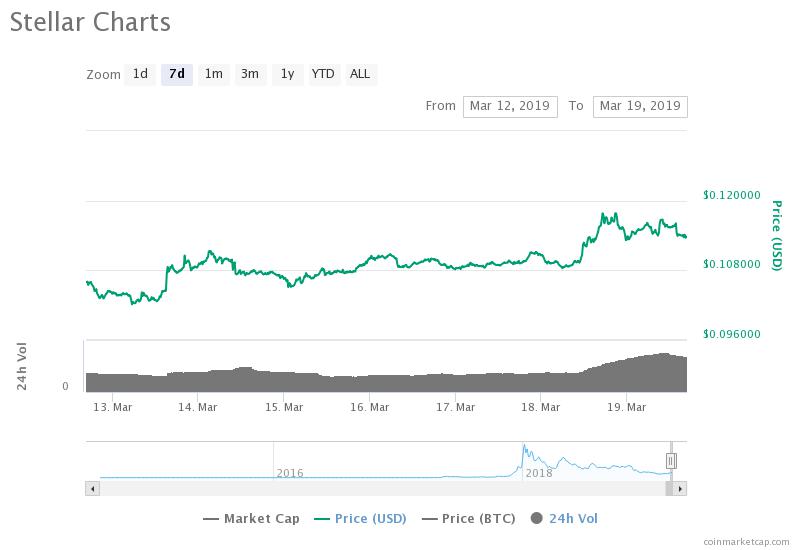Click the 14. Mar axis label
This screenshot has height=550, width=800.
coord(197,407)
